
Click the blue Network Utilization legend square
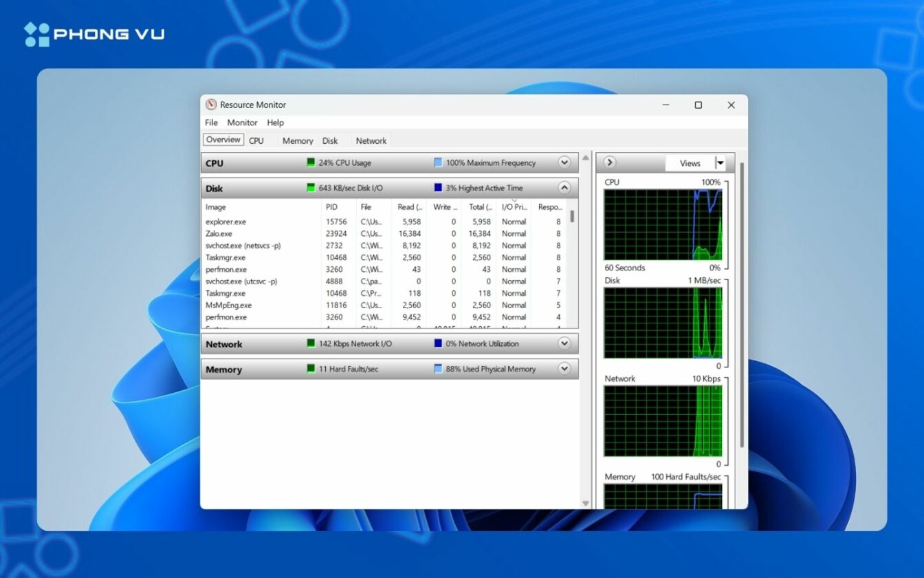pyautogui.click(x=438, y=343)
